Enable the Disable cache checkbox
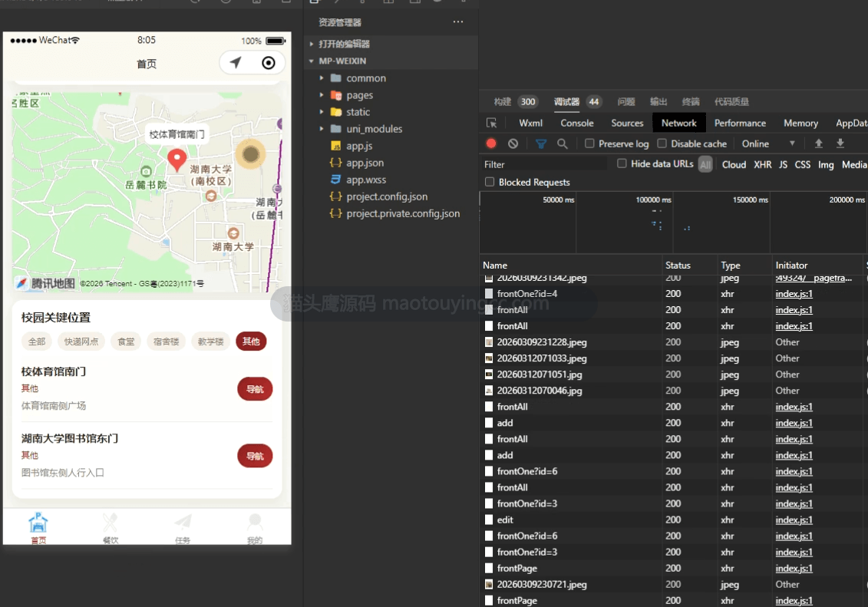The width and height of the screenshot is (868, 607). (662, 144)
